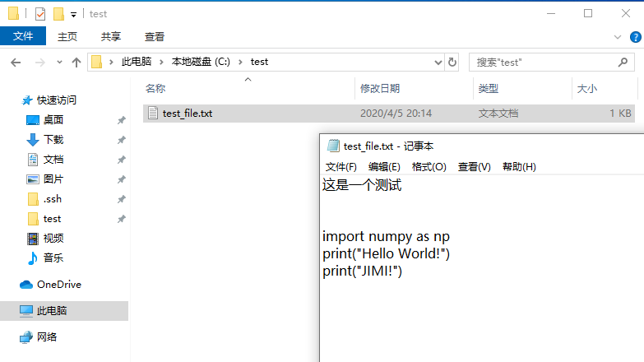Click the 文本文档 type cell
This screenshot has height=362, width=644.
498,114
